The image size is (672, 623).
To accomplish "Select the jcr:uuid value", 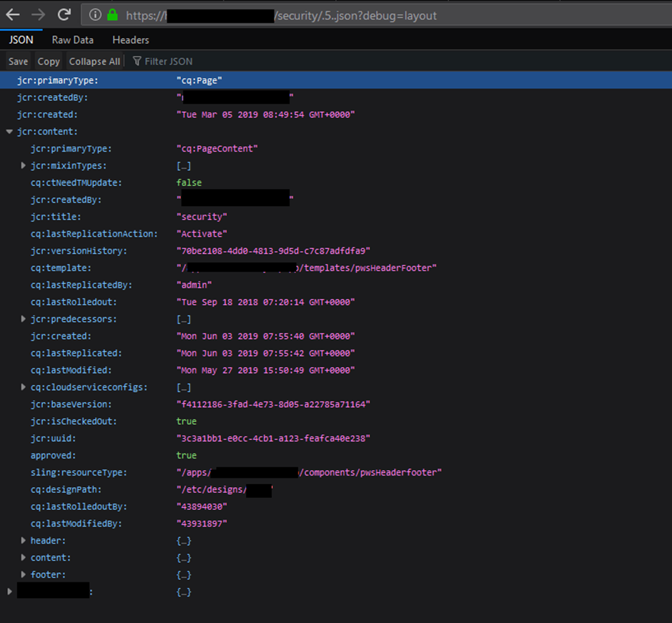I will tap(273, 438).
